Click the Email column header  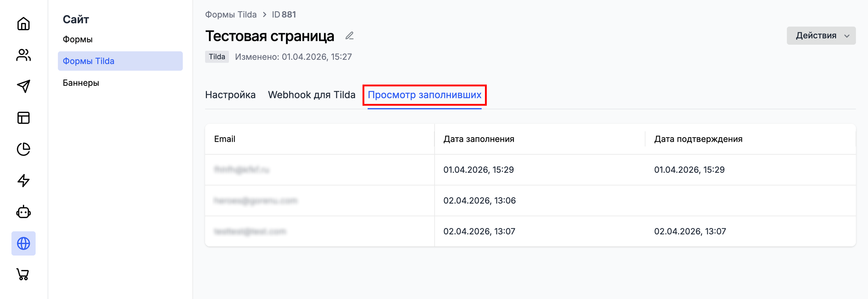(x=224, y=139)
